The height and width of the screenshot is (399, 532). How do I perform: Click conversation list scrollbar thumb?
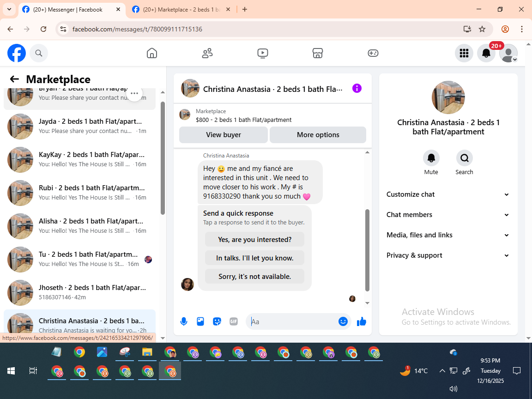[x=163, y=158]
